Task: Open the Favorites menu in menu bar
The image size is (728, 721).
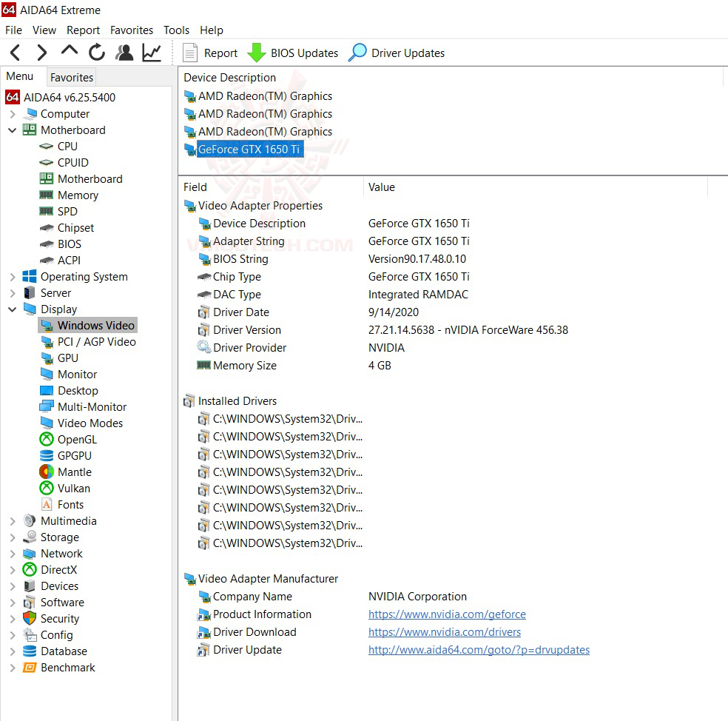Action: tap(132, 30)
